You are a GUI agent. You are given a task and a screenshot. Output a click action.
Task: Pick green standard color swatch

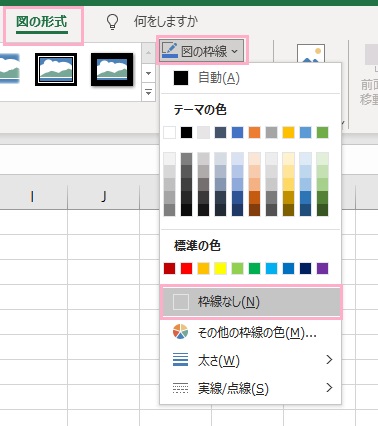click(254, 268)
